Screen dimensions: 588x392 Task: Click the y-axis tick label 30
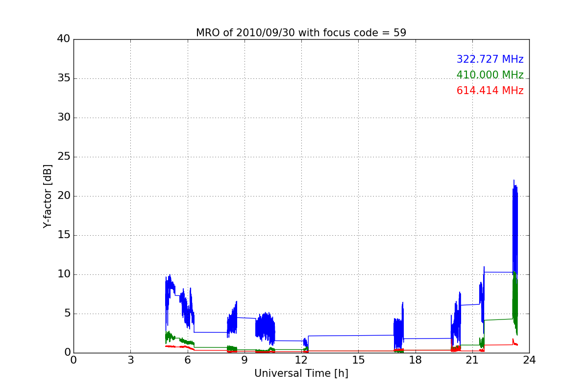64,118
